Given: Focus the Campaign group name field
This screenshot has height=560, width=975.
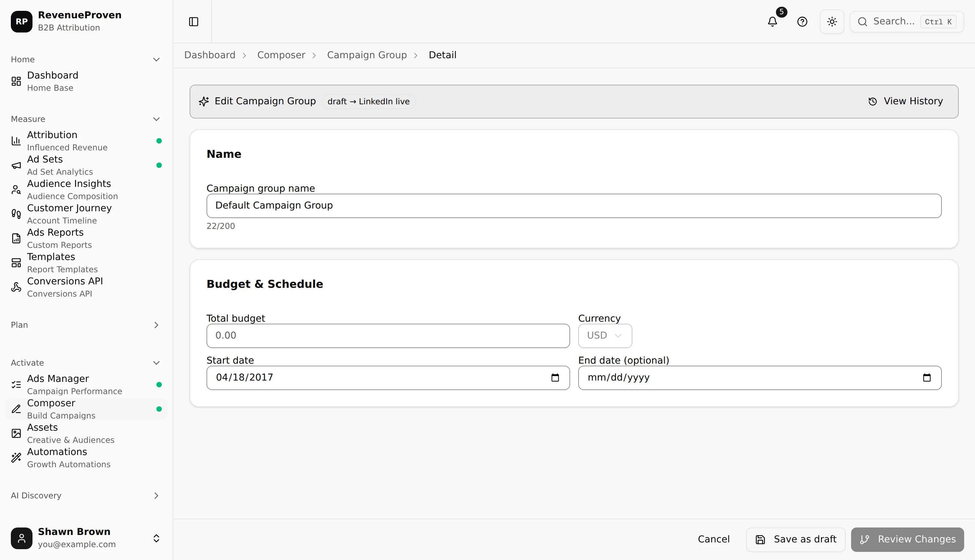Looking at the screenshot, I should tap(573, 206).
